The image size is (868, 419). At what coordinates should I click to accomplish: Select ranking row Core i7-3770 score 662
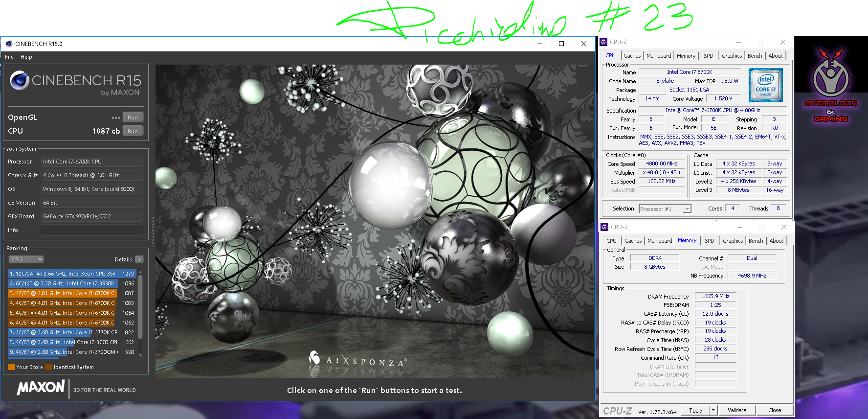72,342
